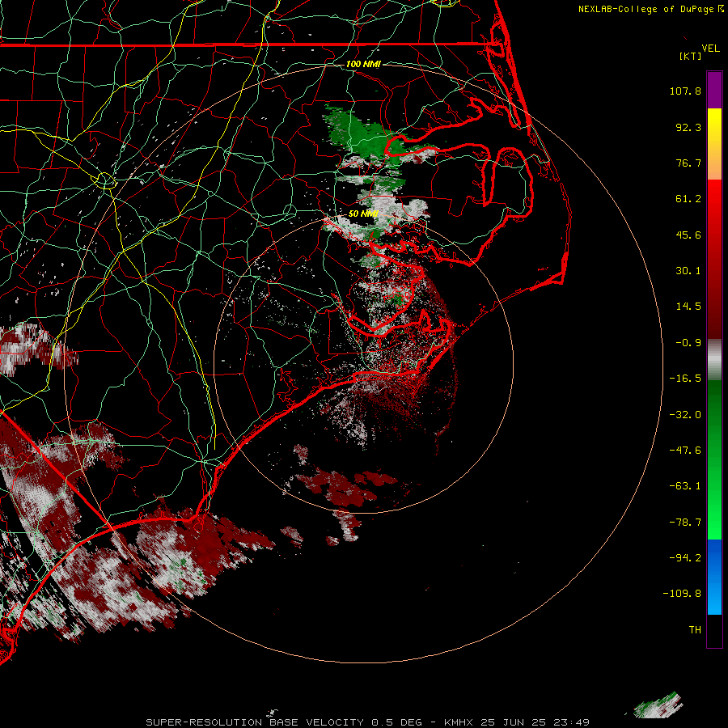Screen dimensions: 728x728
Task: Click the 30.1 velocity scale value
Action: coord(688,270)
